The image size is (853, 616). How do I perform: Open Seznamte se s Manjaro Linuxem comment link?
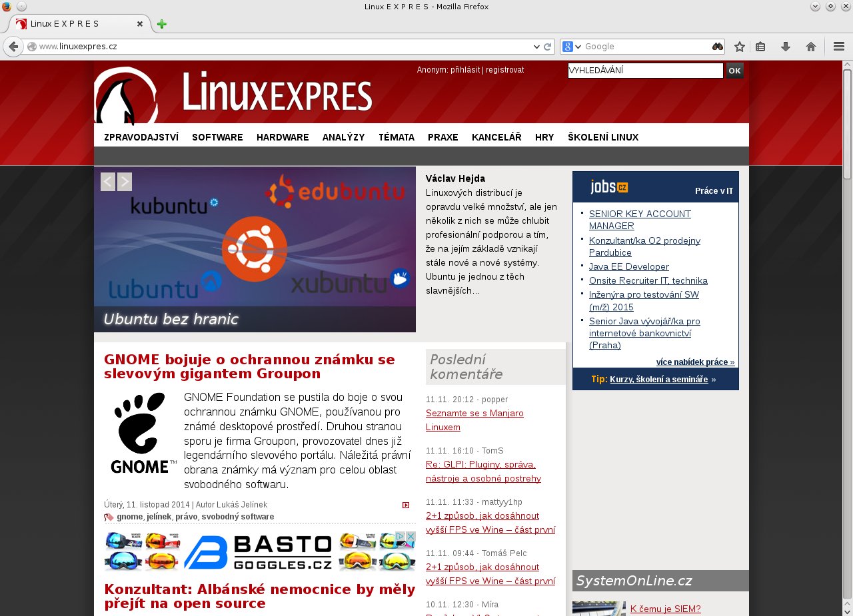pos(474,420)
